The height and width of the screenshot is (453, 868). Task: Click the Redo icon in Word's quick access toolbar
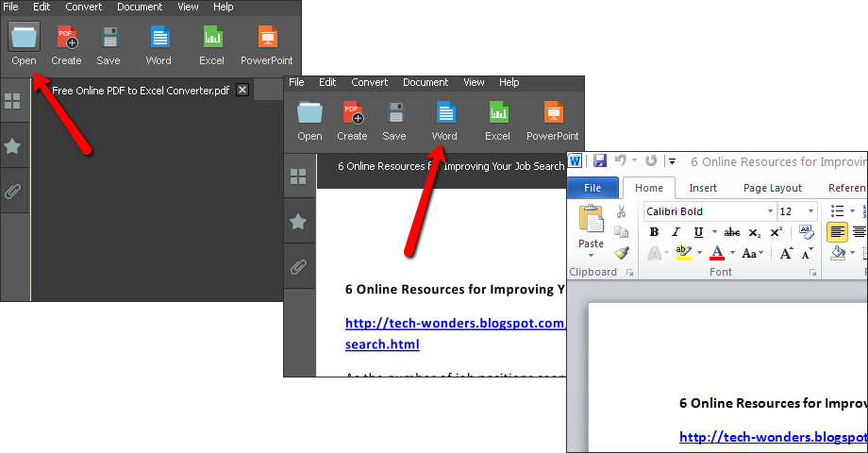tap(651, 160)
